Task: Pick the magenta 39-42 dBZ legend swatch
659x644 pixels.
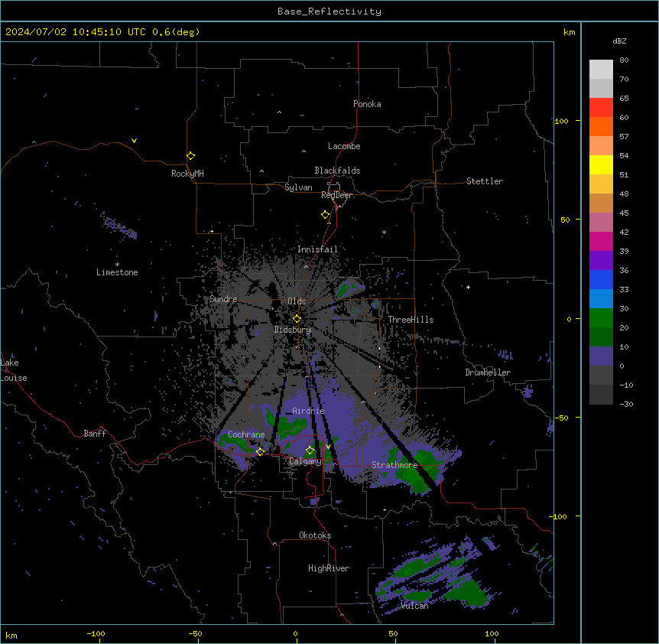Action: click(601, 241)
